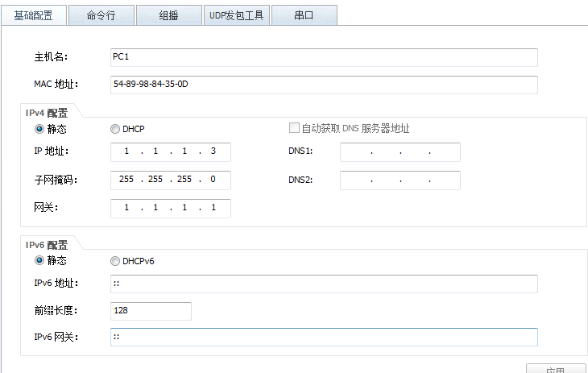Viewport: 588px width, 373px height.
Task: Click the MAC 地址 input field
Action: pos(324,85)
